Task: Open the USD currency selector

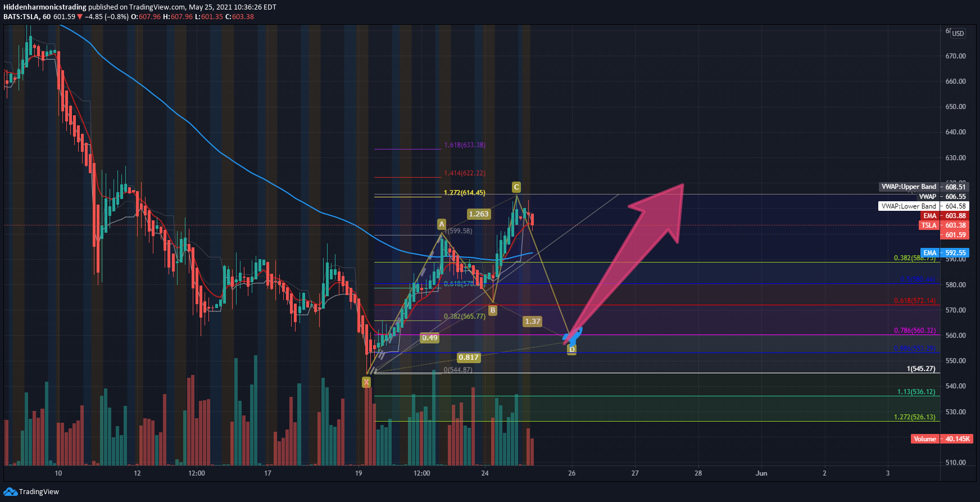Action: coord(958,33)
